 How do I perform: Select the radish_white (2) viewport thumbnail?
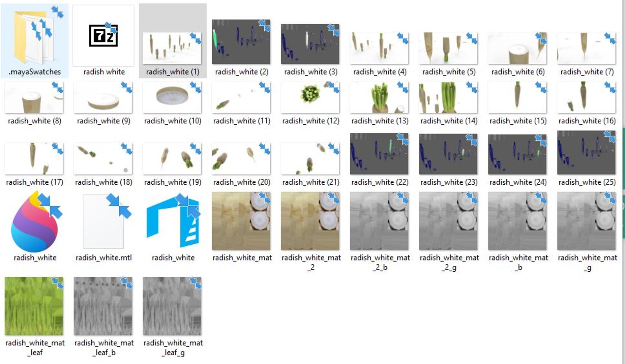point(241,42)
